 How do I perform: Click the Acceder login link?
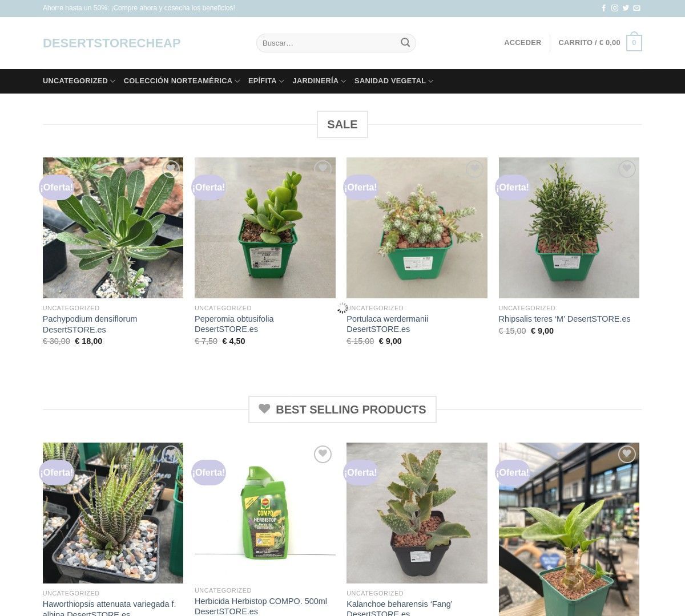522,43
